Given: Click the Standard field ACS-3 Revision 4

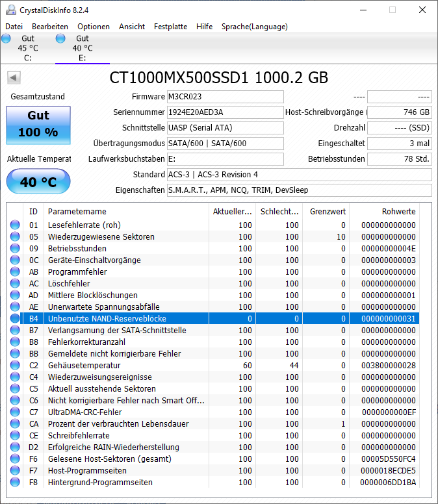Looking at the screenshot, I should tap(299, 175).
